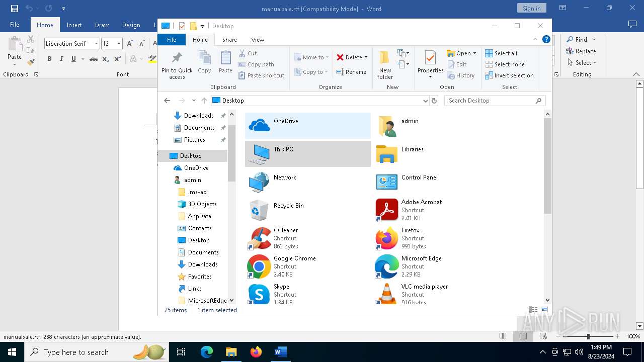This screenshot has height=362, width=644.
Task: Select the Adobe Acrobat shortcut
Action: [x=436, y=210]
